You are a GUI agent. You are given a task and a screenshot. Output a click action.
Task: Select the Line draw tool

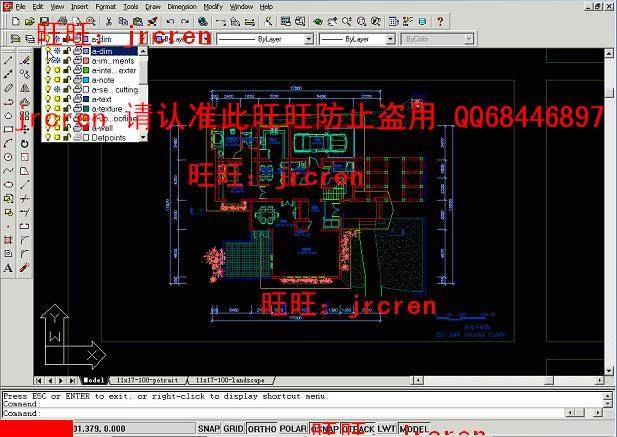pyautogui.click(x=8, y=60)
